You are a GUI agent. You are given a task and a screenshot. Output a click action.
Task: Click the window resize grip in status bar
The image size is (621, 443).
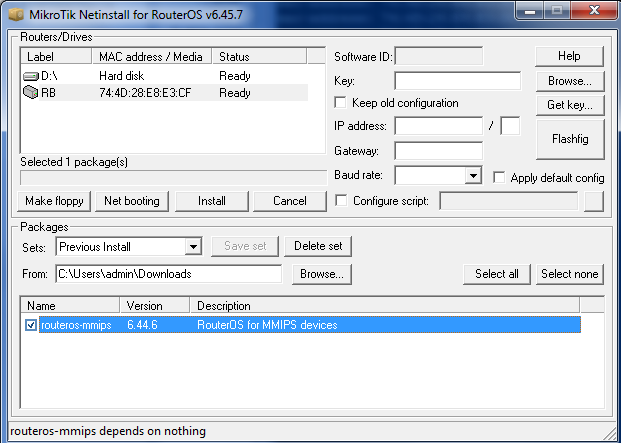(609, 434)
